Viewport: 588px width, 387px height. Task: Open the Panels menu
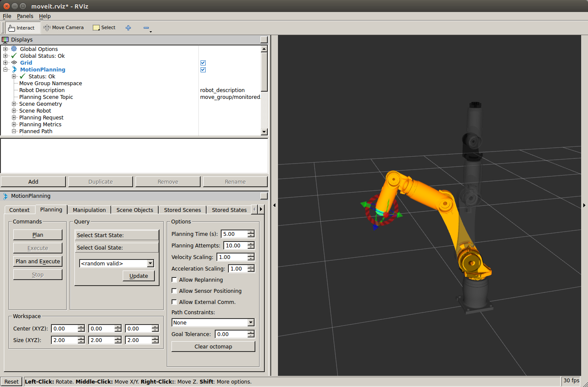25,16
